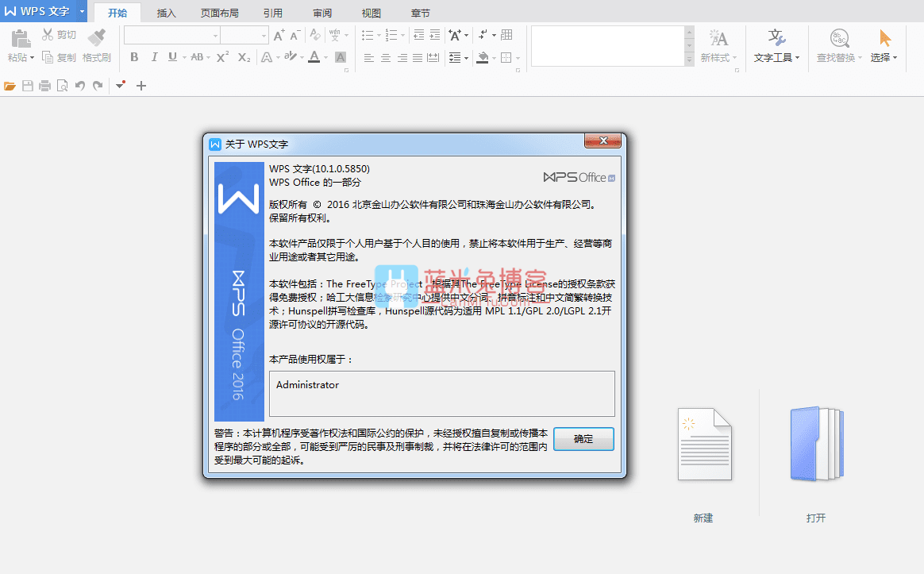Click the 打开 open folder icon
The height and width of the screenshot is (574, 924).
816,444
